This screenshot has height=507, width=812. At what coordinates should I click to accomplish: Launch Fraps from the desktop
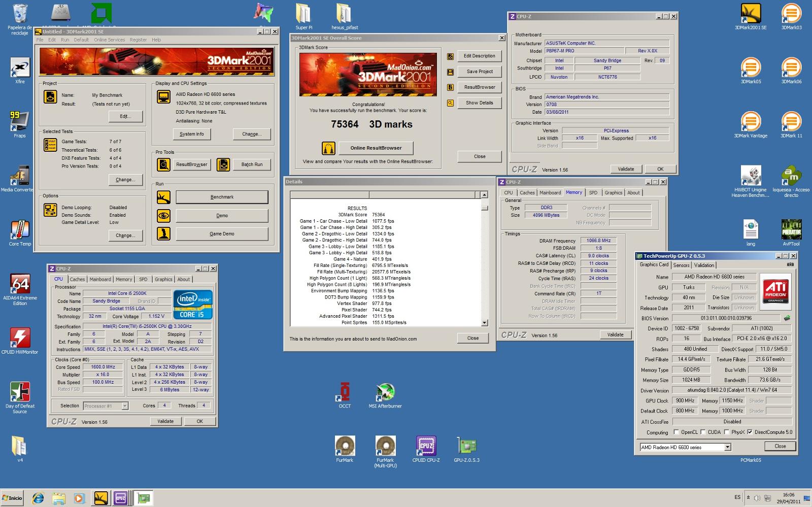(x=20, y=124)
